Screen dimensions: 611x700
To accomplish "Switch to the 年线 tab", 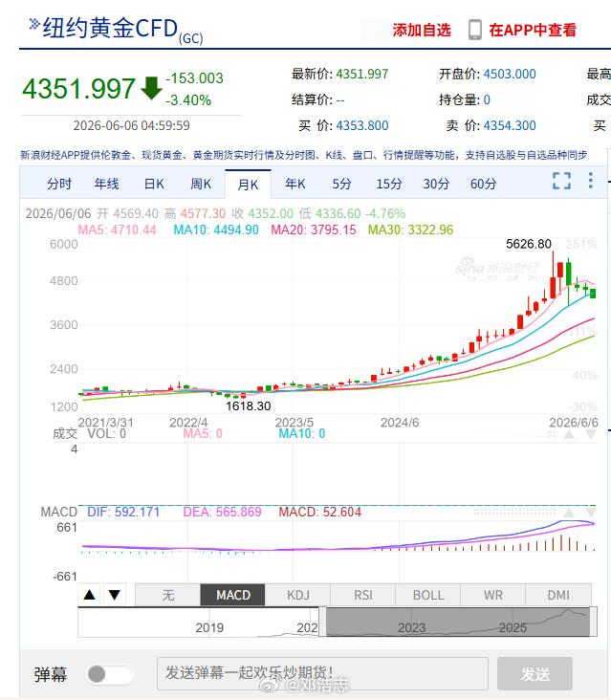I will pos(107,184).
